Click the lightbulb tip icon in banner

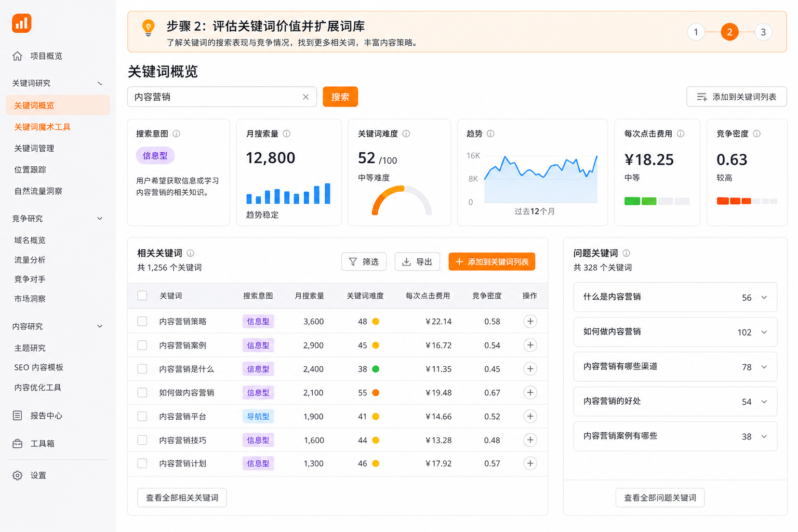point(149,28)
